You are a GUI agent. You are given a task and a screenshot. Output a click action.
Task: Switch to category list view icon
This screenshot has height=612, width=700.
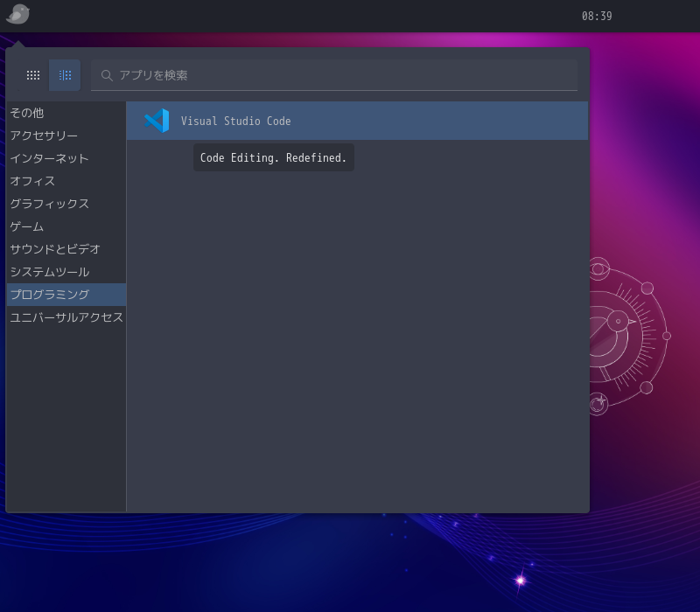[65, 75]
